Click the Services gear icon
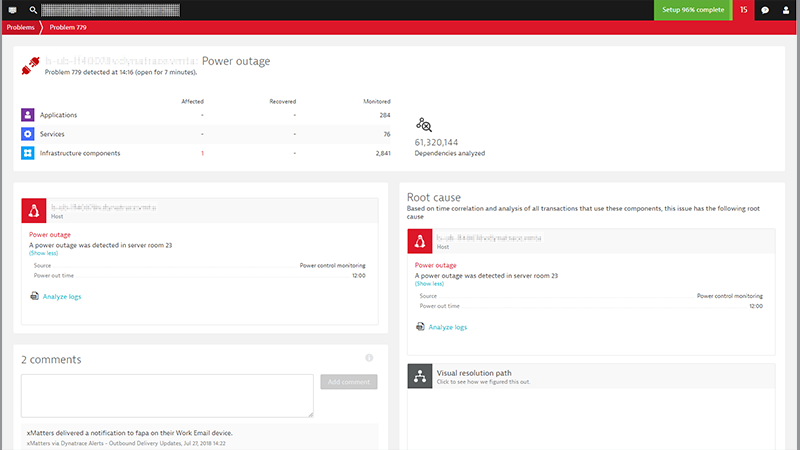This screenshot has height=450, width=800. tap(28, 134)
